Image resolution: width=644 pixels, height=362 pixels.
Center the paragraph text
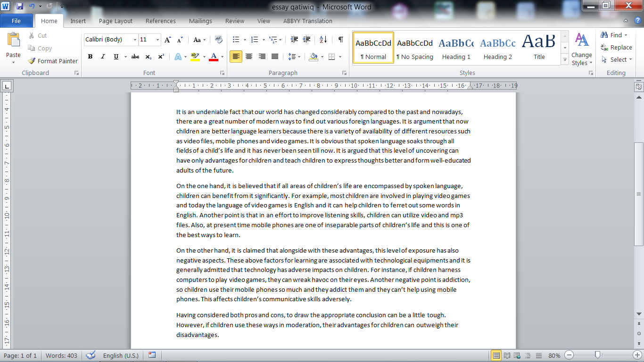[249, 57]
